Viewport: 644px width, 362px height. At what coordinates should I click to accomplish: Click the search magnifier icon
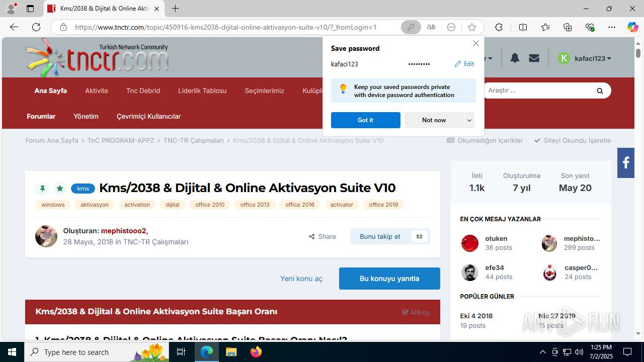click(x=600, y=90)
